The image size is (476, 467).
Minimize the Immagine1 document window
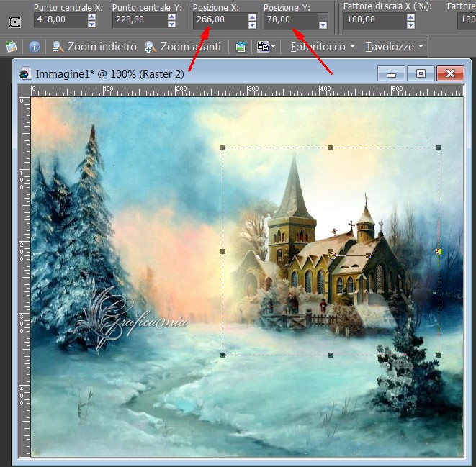click(391, 73)
